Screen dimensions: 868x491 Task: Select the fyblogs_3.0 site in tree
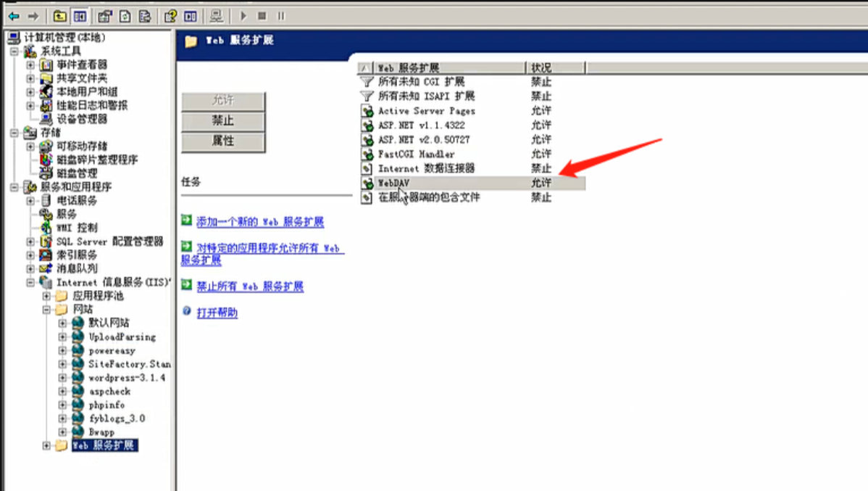click(117, 418)
